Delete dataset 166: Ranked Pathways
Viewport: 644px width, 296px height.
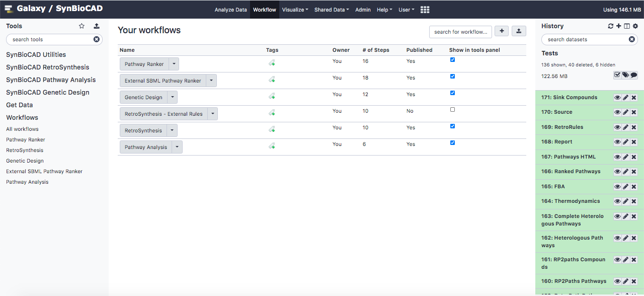pos(634,172)
